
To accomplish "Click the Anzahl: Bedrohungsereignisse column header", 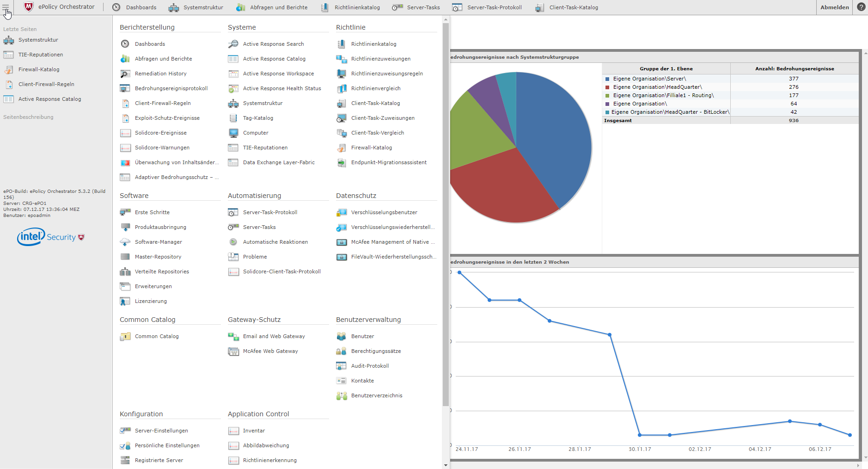I will [x=795, y=68].
